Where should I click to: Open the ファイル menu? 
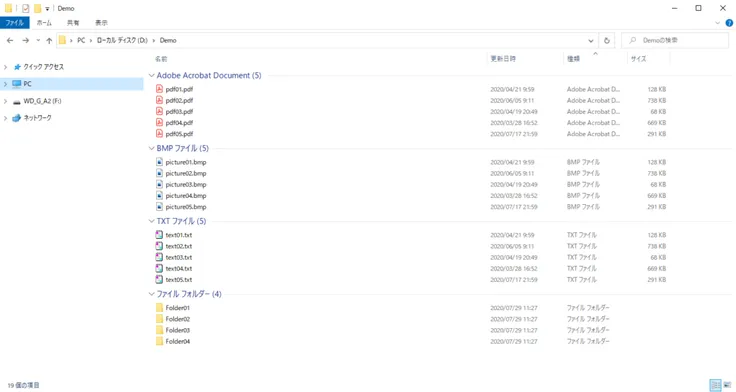[x=15, y=23]
